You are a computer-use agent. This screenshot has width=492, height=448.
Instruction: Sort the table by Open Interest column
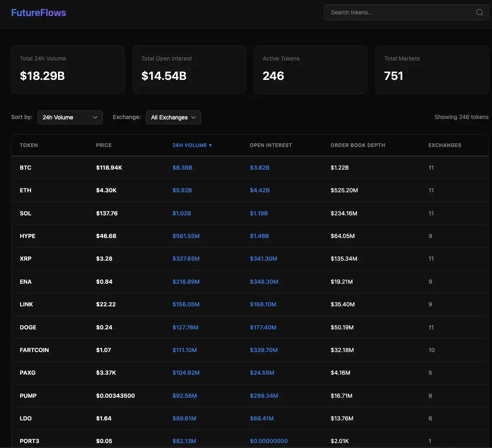271,145
